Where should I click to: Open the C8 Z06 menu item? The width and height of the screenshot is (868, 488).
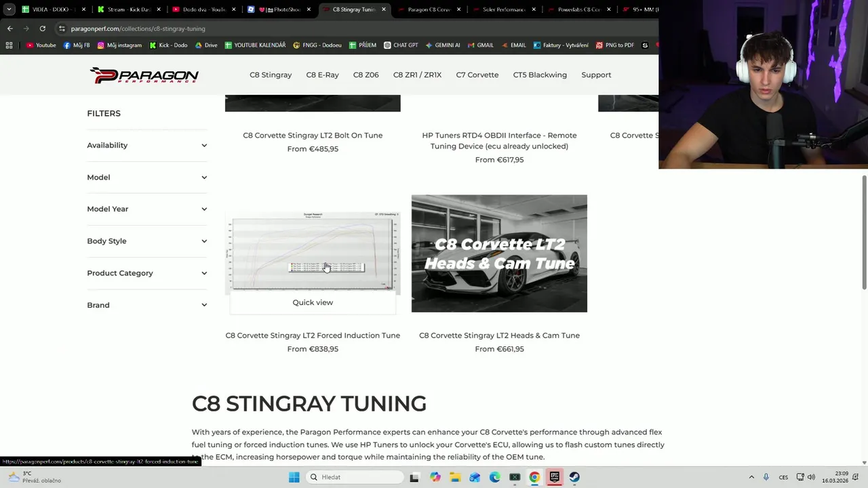[366, 75]
